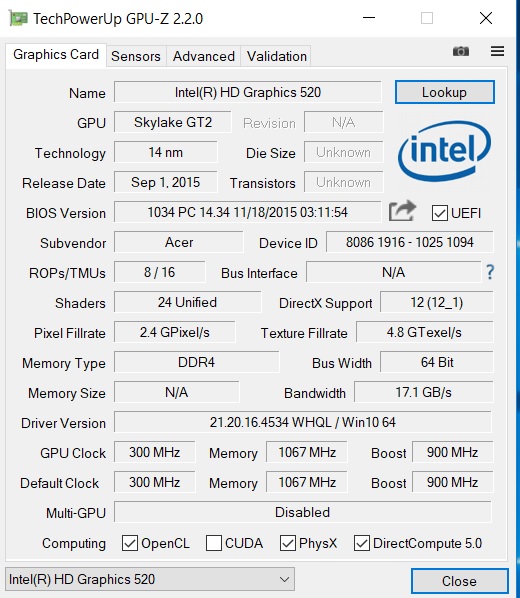Viewport: 520px width, 598px height.
Task: Toggle the PhysX checkbox
Action: point(288,543)
